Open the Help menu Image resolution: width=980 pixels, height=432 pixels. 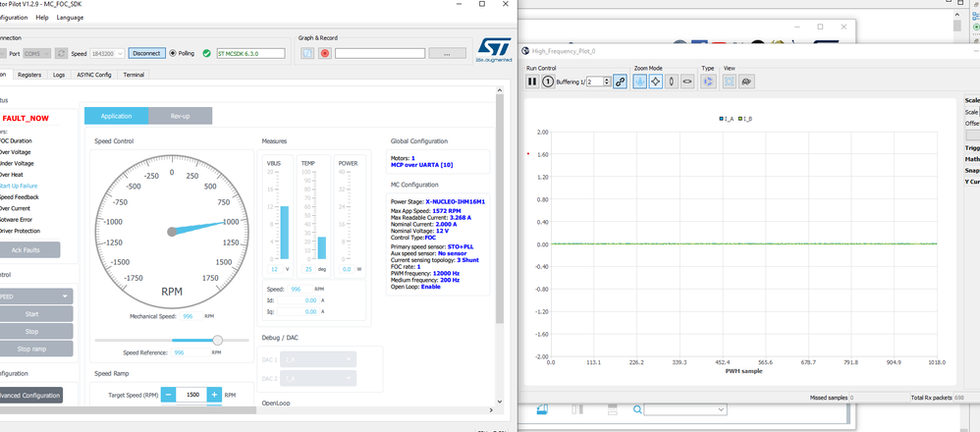42,18
